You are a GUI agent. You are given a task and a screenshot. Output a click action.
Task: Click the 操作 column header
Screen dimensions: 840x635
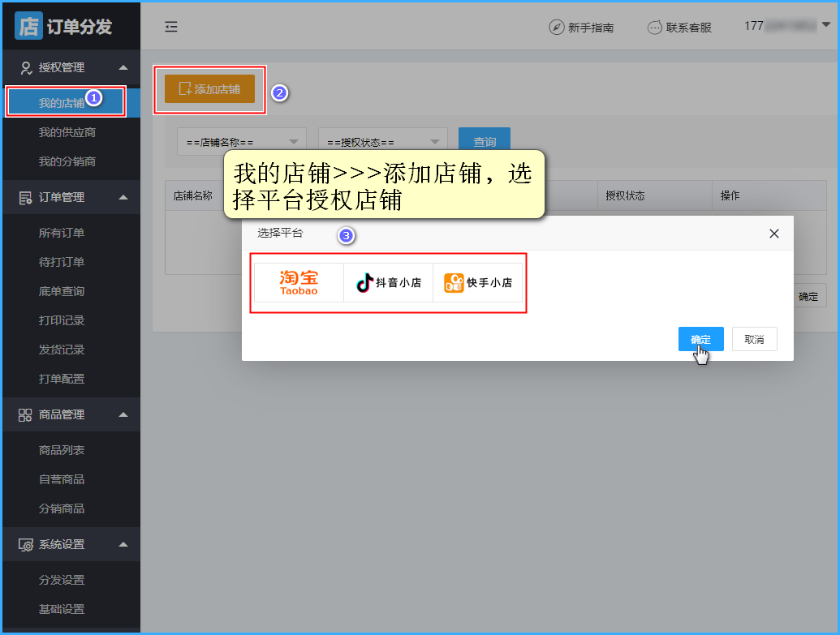730,196
